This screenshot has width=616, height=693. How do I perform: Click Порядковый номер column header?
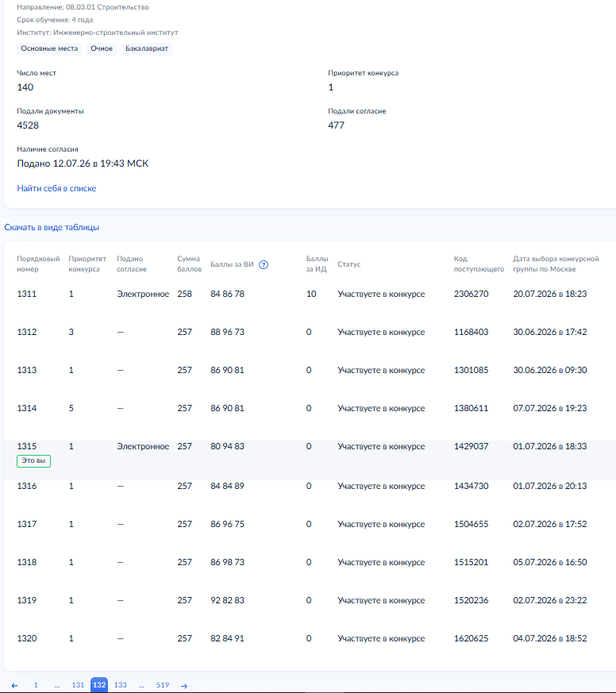tap(38, 264)
